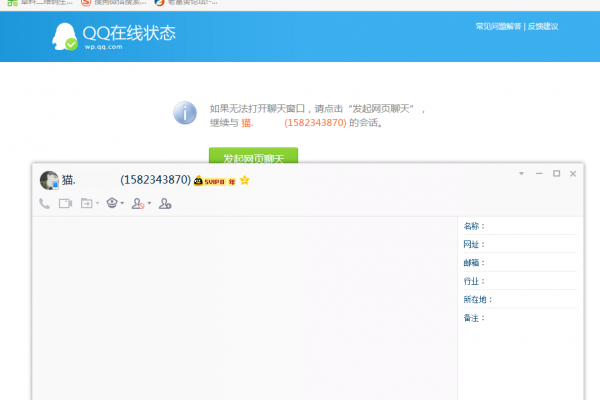
Task: Click the 备注： field in side panel
Action: [x=520, y=318]
